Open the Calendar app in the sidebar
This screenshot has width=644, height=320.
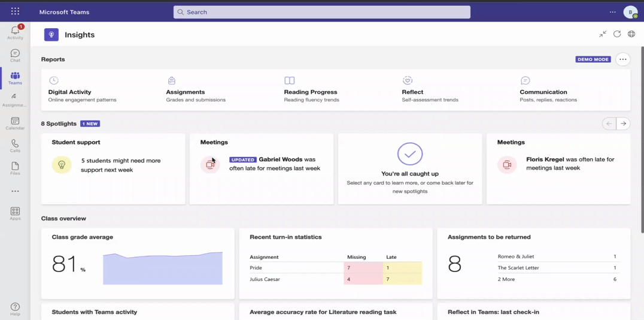[15, 123]
